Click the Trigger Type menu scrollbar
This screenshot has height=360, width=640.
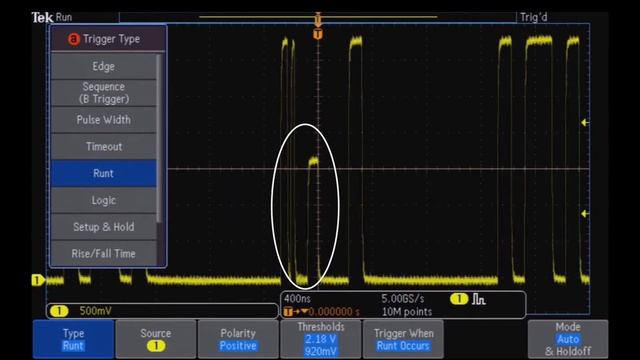click(159, 139)
